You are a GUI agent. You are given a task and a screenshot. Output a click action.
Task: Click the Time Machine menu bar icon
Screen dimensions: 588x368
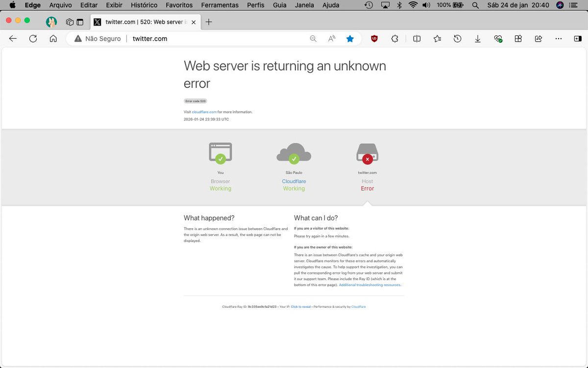pos(369,5)
